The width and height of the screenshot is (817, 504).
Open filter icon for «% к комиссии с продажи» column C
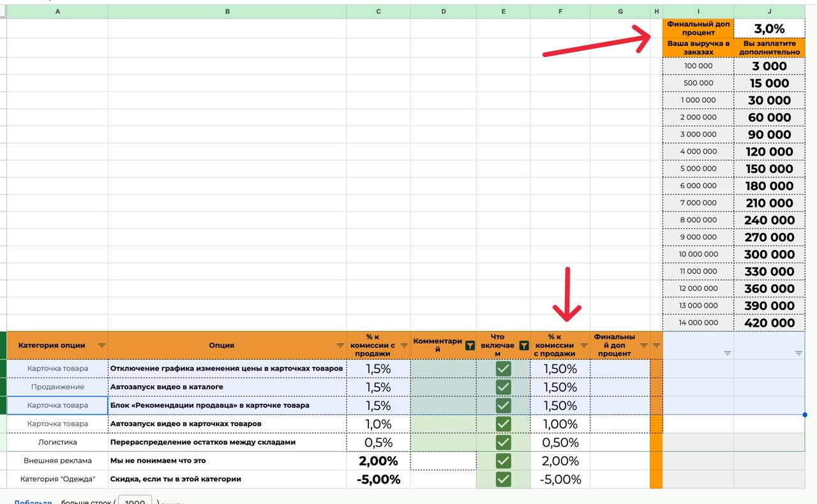pos(404,346)
